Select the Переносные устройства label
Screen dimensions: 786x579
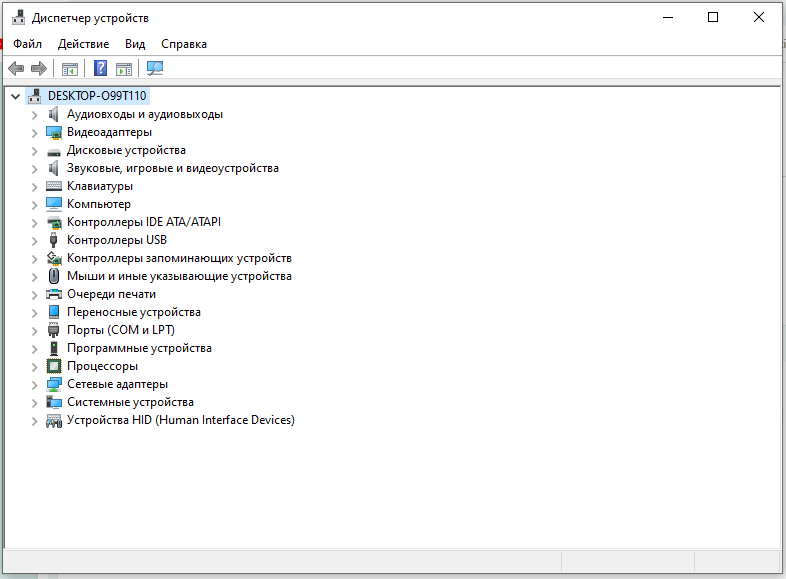coord(134,312)
